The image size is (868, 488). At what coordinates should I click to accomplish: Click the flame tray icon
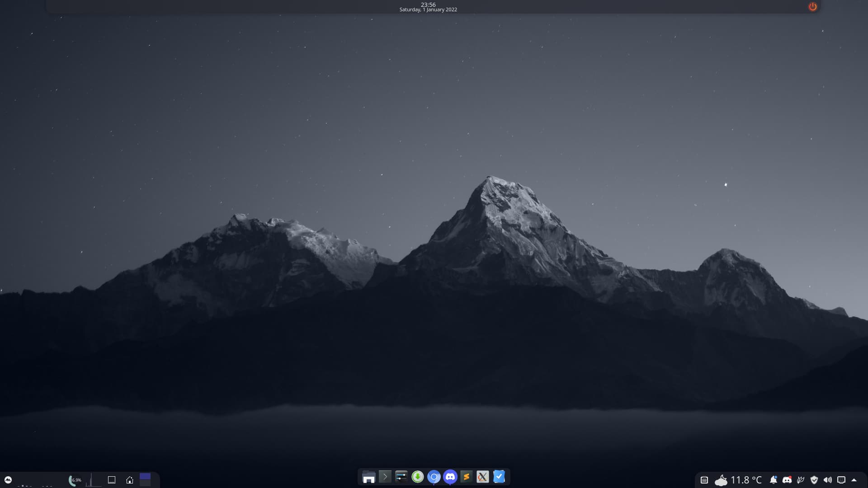pyautogui.click(x=801, y=480)
